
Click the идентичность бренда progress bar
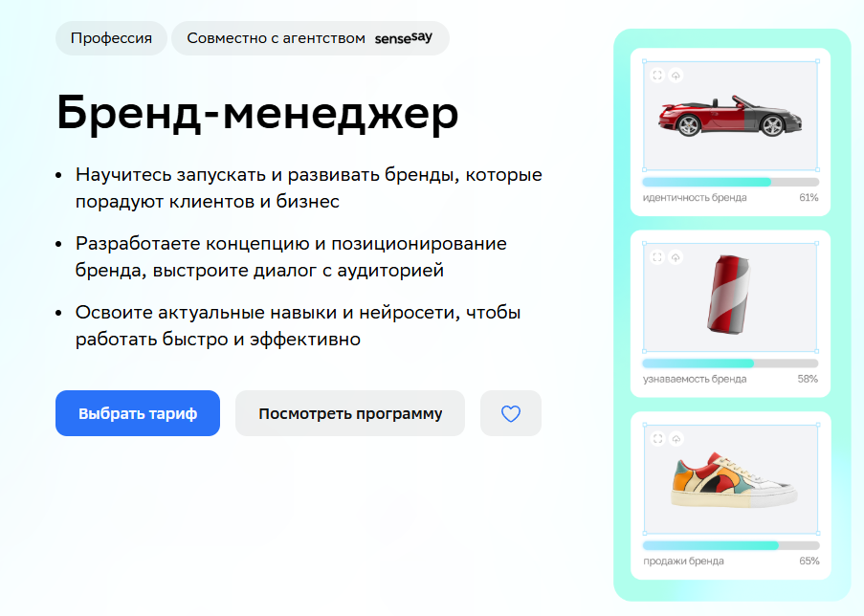[731, 182]
